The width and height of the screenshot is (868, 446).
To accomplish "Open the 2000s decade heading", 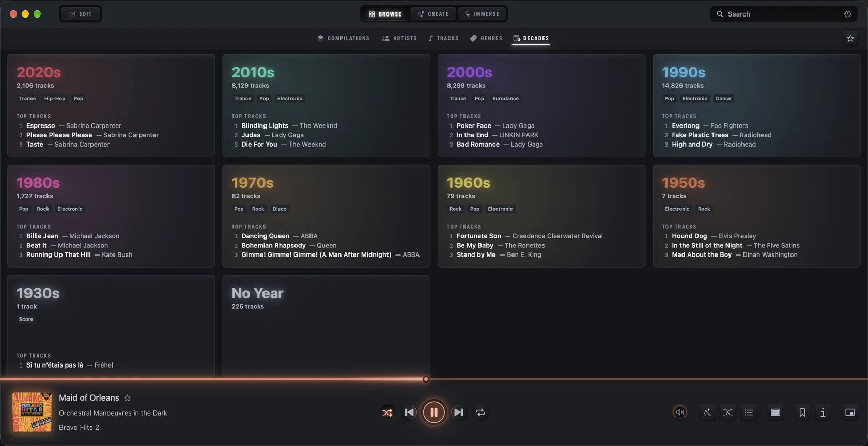I will pos(470,72).
